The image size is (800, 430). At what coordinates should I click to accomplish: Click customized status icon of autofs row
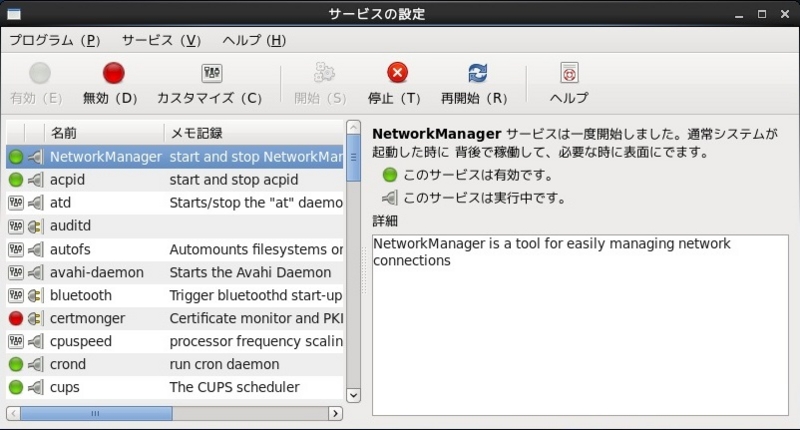pyautogui.click(x=16, y=249)
